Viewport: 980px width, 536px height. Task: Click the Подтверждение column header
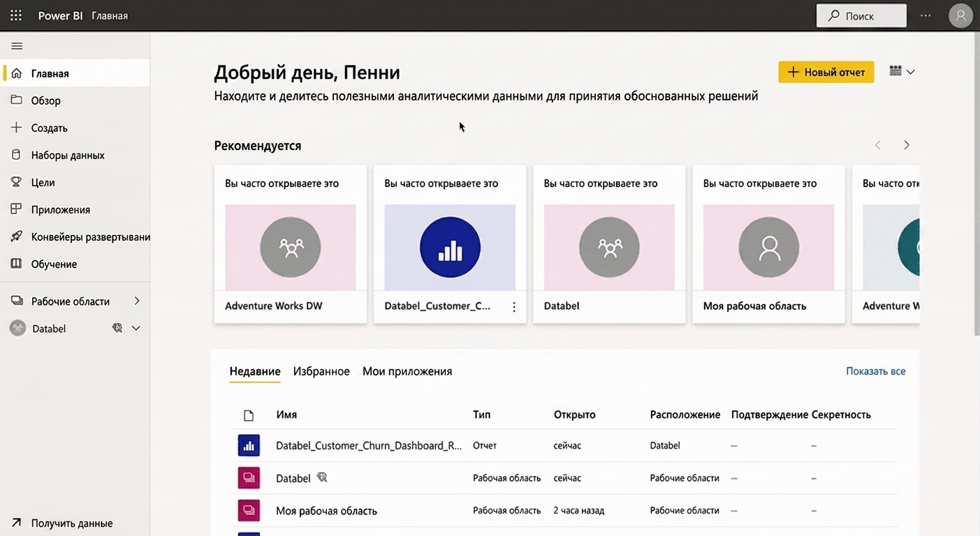(770, 415)
